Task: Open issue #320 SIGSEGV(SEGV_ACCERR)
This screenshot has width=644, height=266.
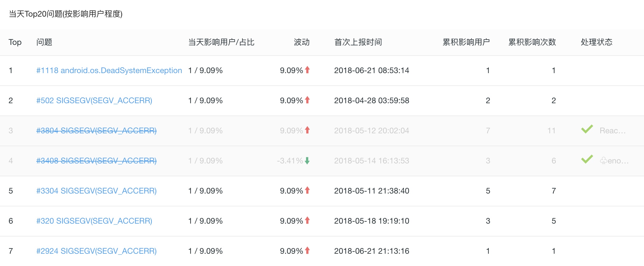Action: (x=94, y=221)
